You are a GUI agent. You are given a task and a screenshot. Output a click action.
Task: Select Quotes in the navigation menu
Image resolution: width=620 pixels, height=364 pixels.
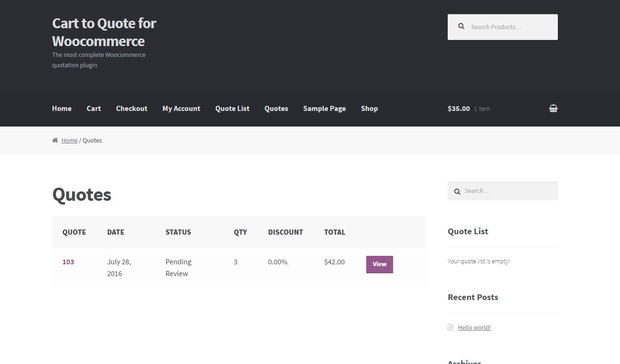pos(276,108)
